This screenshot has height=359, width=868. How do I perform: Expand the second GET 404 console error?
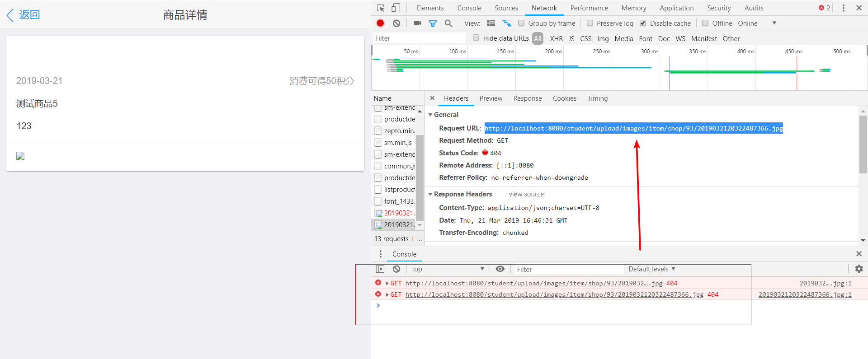[x=387, y=294]
